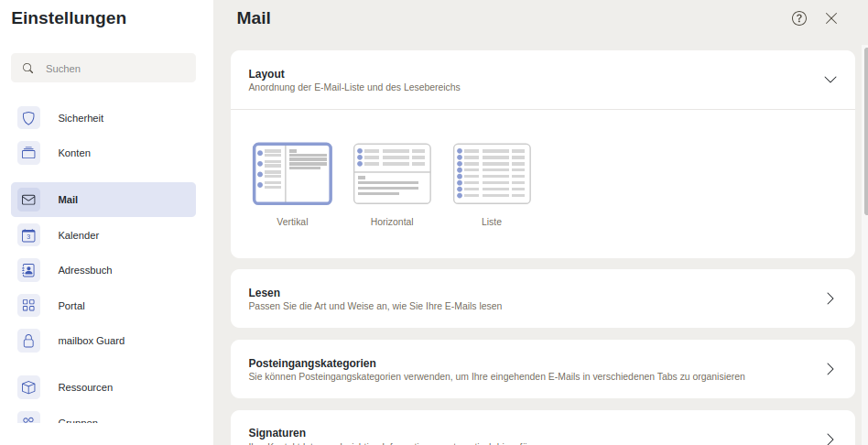The image size is (868, 445).
Task: Open the Konten accounts icon
Action: [28, 153]
